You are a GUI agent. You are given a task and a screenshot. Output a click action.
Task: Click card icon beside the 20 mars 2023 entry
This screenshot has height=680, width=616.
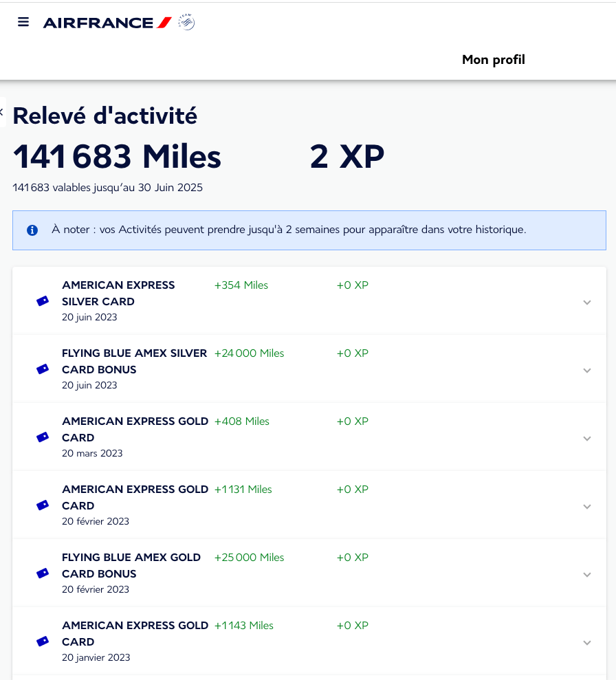[x=43, y=437]
